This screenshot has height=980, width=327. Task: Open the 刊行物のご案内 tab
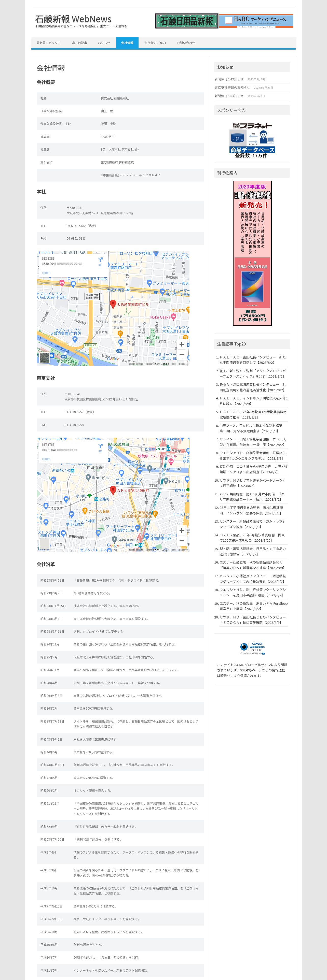[155, 43]
